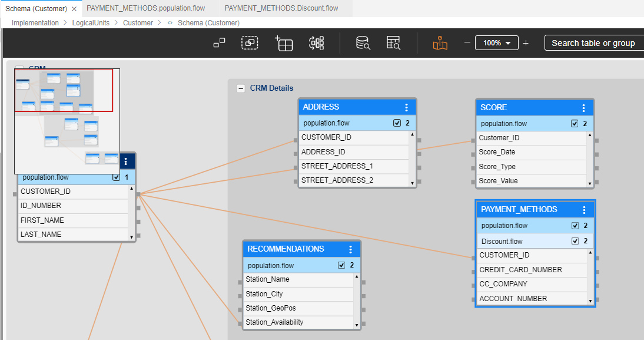644x340 pixels.
Task: Click the zoom in plus button
Action: click(526, 43)
